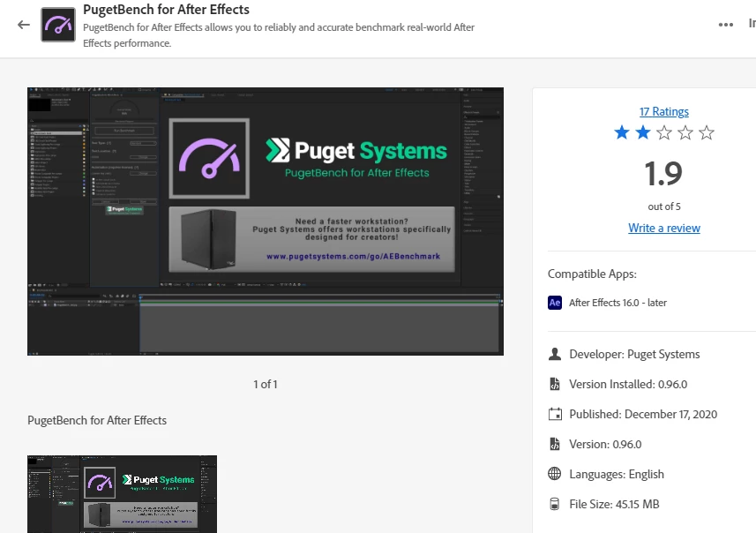Click After Effects 16.0 - later text
The height and width of the screenshot is (533, 756).
618,303
